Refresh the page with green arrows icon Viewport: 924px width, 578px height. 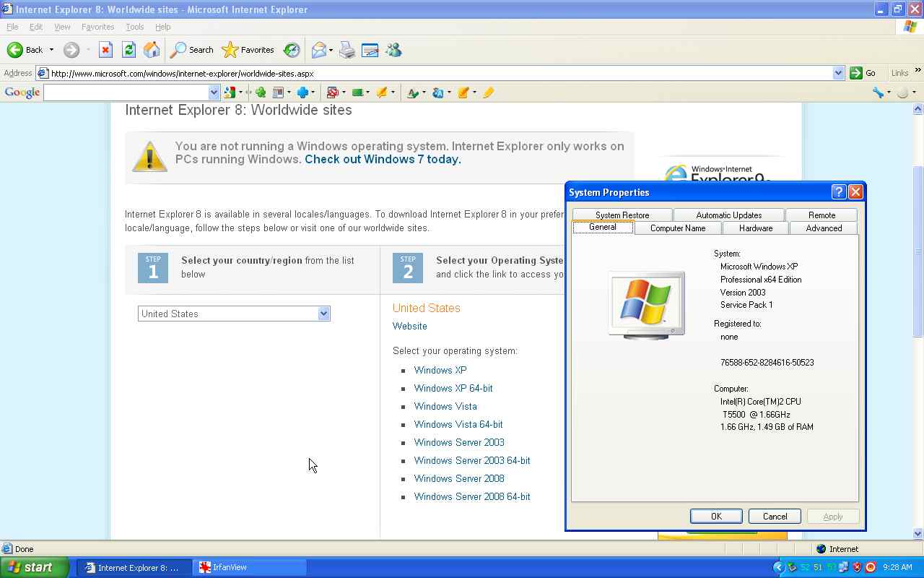[x=128, y=50]
